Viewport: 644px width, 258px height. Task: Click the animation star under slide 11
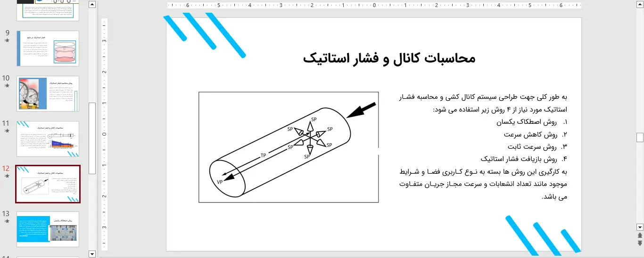(7, 131)
